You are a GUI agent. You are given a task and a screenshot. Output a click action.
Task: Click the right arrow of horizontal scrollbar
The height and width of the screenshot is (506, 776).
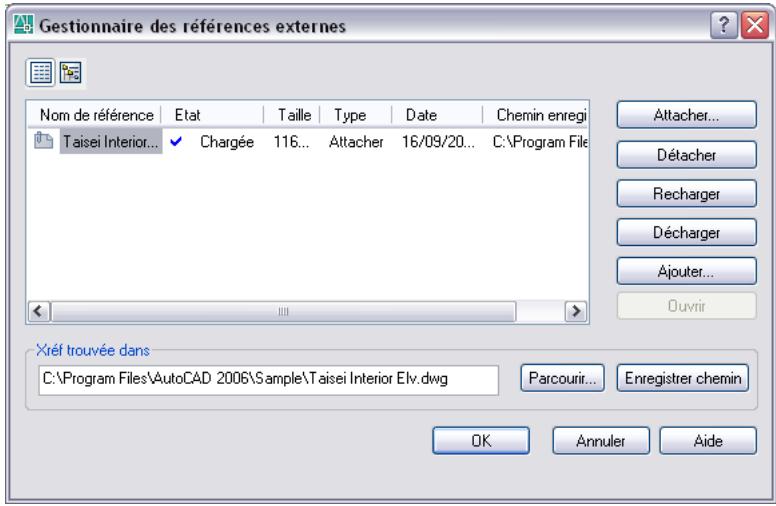pos(576,311)
